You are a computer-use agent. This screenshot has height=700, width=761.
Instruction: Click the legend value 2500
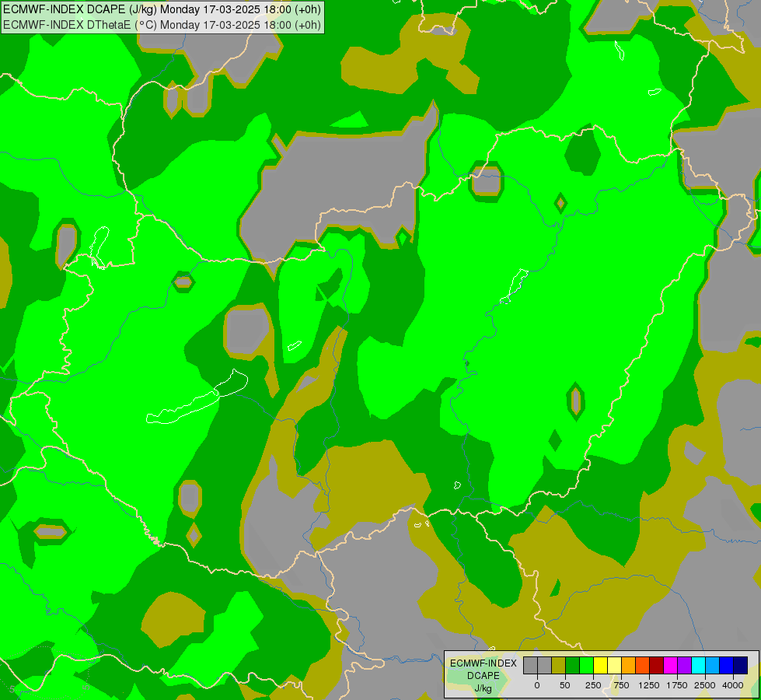coord(705,685)
